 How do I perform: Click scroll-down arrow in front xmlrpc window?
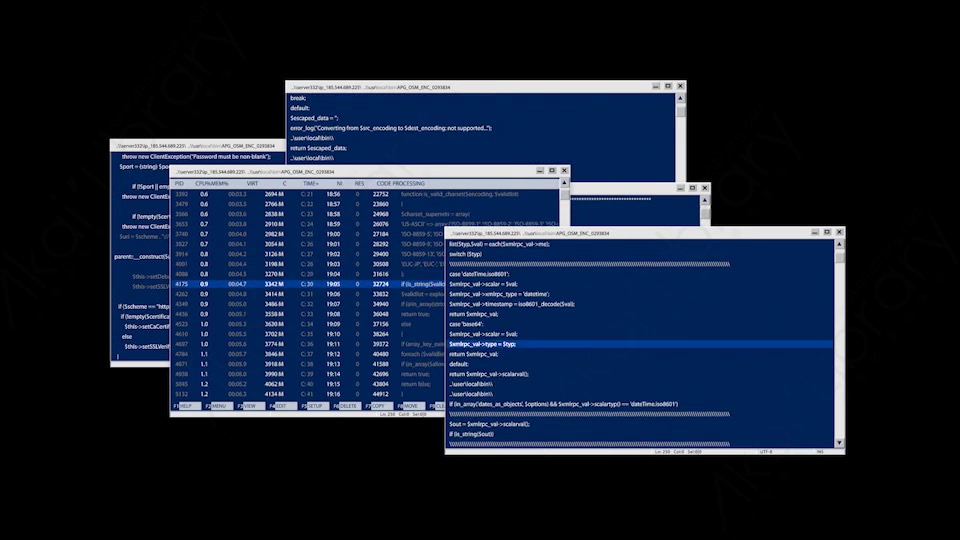click(x=839, y=443)
